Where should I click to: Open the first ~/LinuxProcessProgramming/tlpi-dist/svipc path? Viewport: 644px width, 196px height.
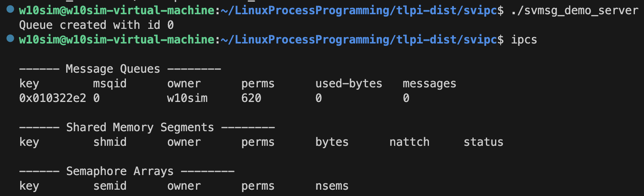tap(359, 10)
